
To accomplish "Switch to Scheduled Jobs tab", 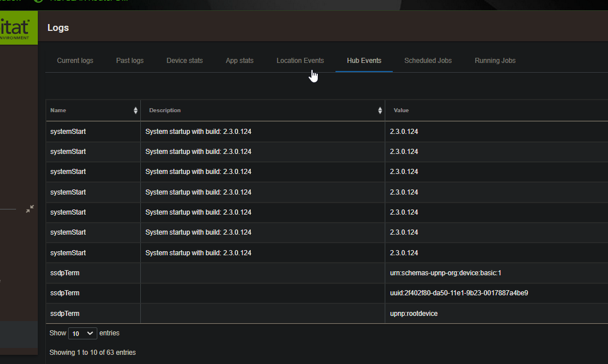I will 428,61.
